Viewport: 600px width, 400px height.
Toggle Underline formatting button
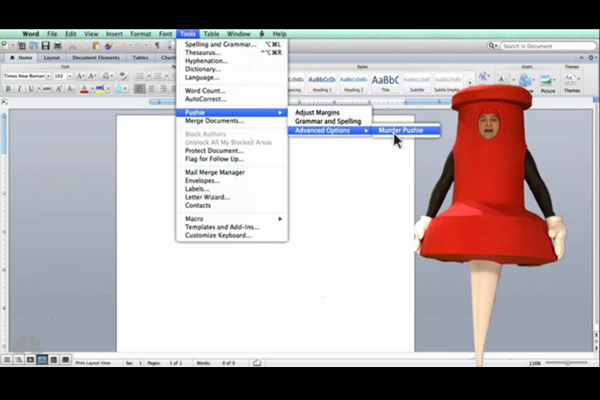point(29,89)
